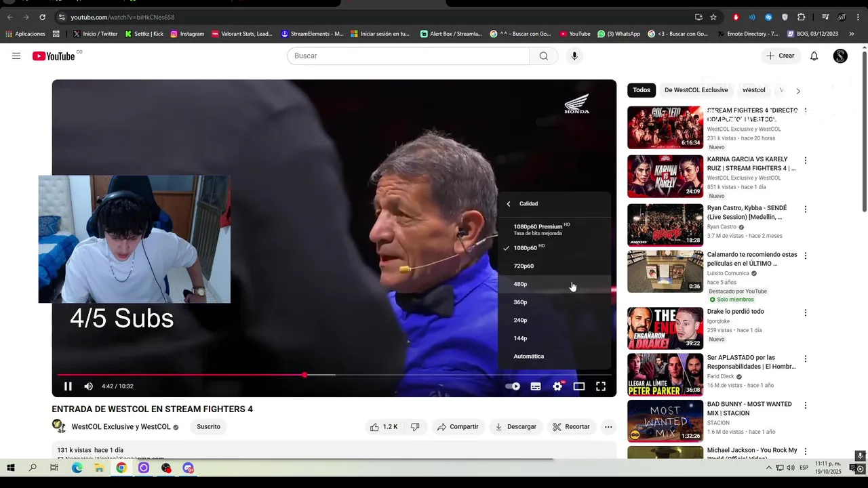The image size is (868, 488).
Task: Click the channel avatar below the video
Action: (x=59, y=426)
